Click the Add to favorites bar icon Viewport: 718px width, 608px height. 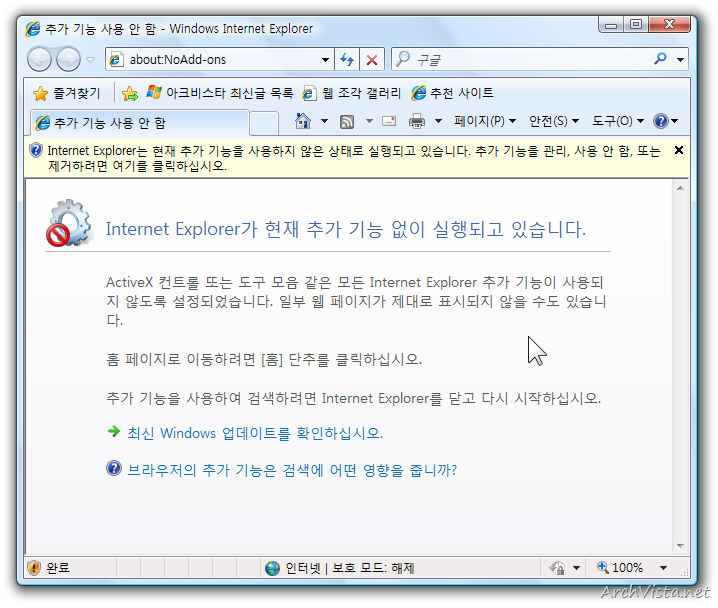tap(130, 93)
